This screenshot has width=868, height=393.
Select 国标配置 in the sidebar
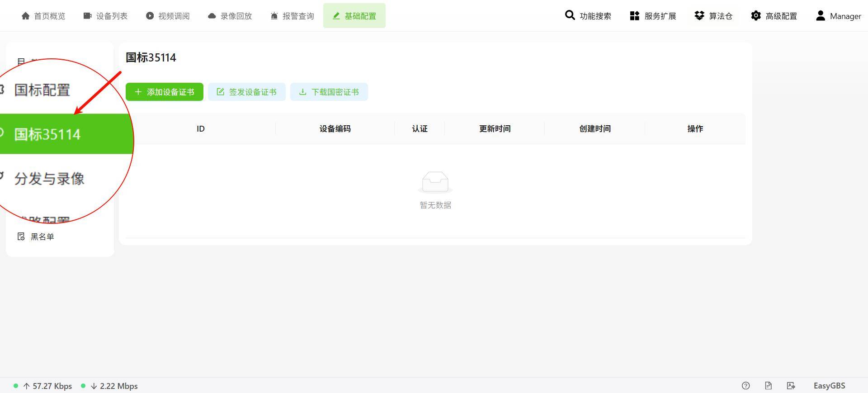(42, 90)
